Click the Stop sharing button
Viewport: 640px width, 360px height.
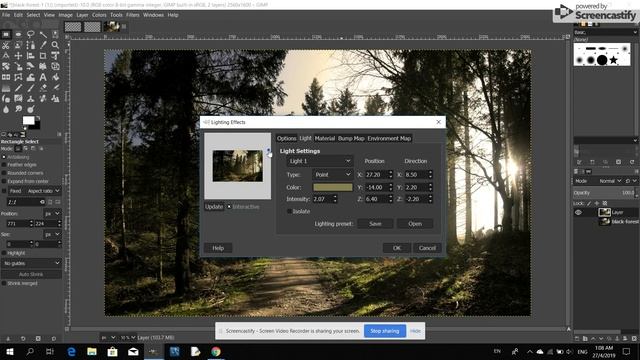384,331
